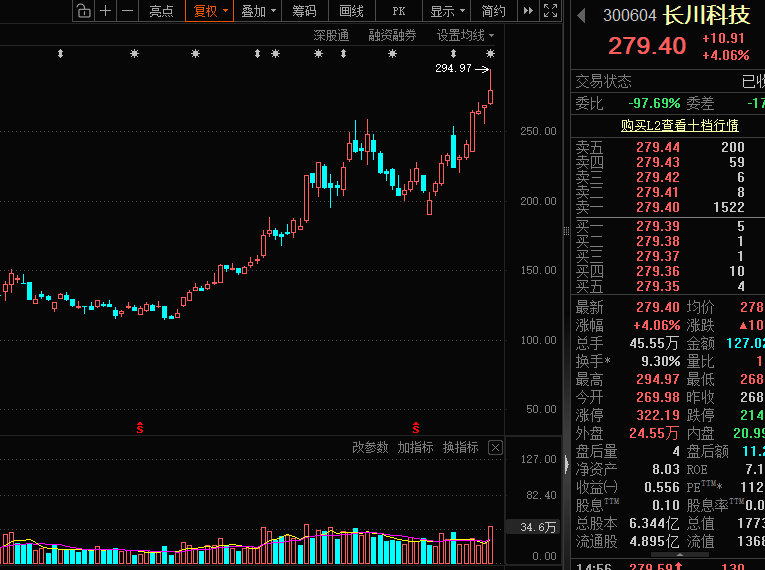Viewport: 765px width, 570px height.
Task: Zoom in chart with plus icon
Action: [x=105, y=11]
